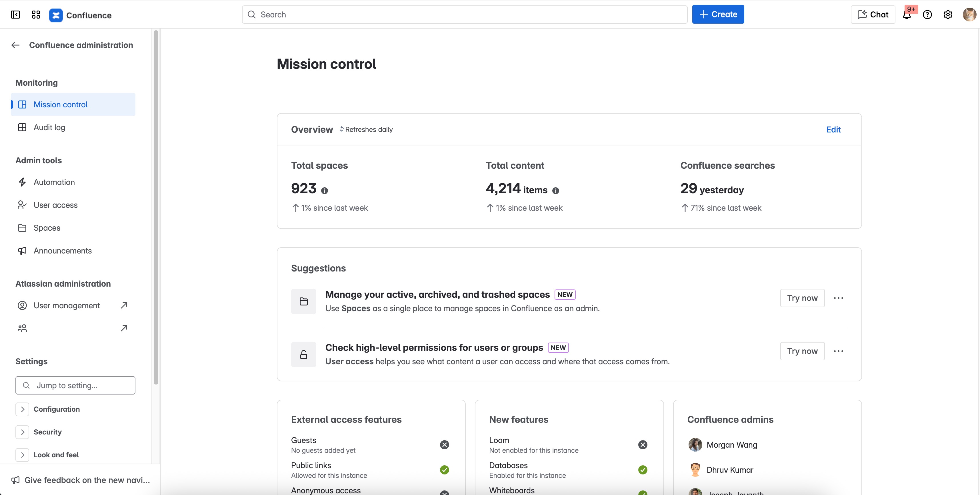Click the Edit link in Overview
The width and height of the screenshot is (980, 495).
pos(833,130)
